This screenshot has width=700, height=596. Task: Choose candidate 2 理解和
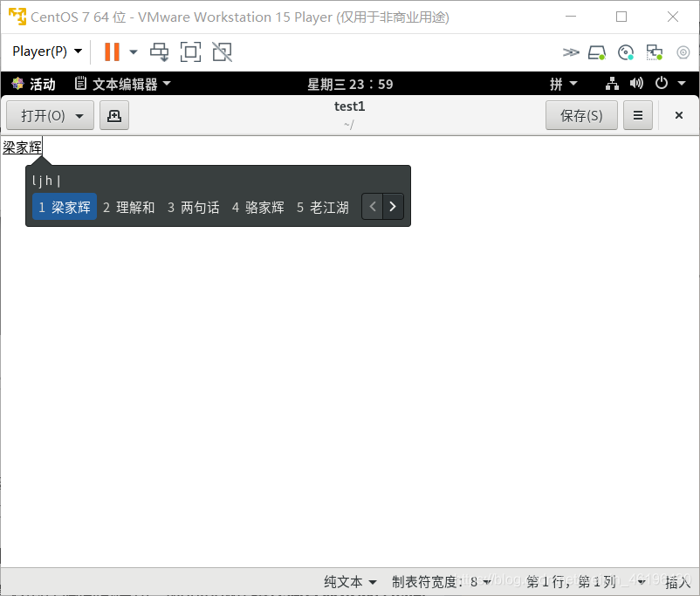pos(129,207)
